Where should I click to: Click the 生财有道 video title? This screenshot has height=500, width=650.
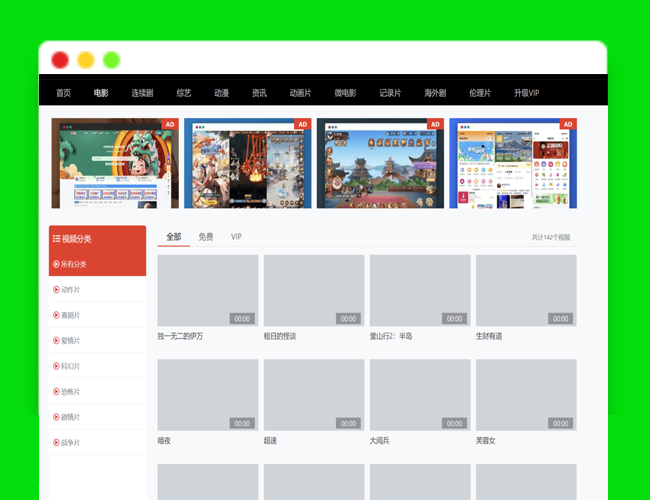[x=489, y=336]
